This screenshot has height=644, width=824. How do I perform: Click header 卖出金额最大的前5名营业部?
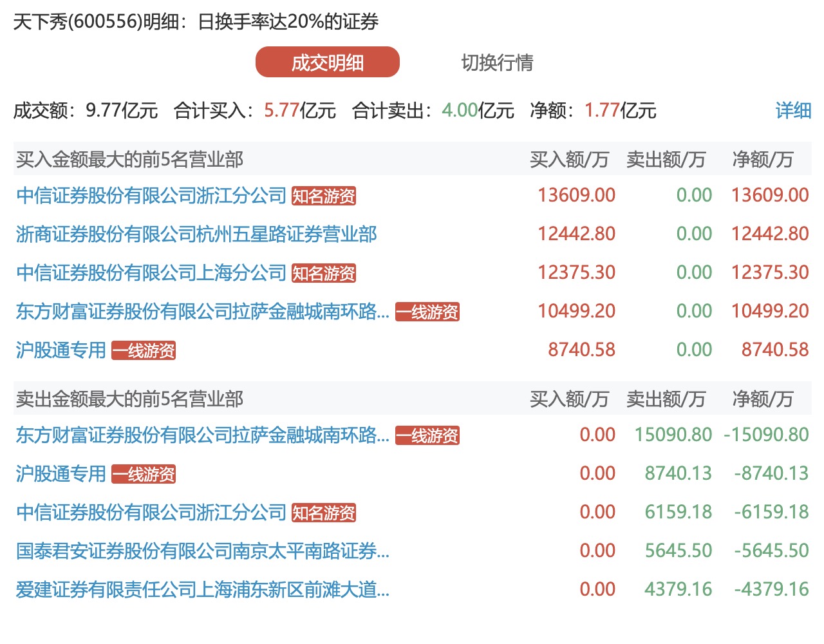[129, 399]
